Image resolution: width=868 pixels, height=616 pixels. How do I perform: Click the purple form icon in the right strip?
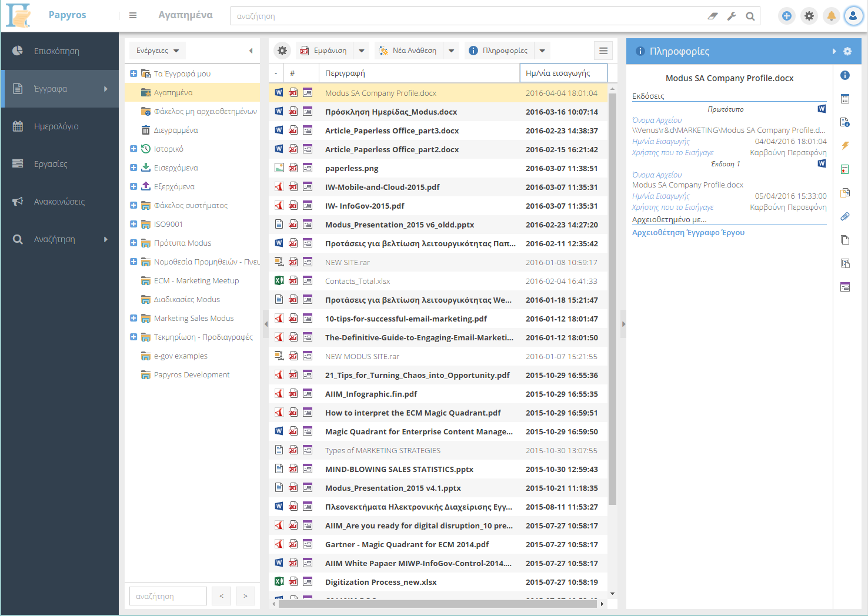[845, 287]
